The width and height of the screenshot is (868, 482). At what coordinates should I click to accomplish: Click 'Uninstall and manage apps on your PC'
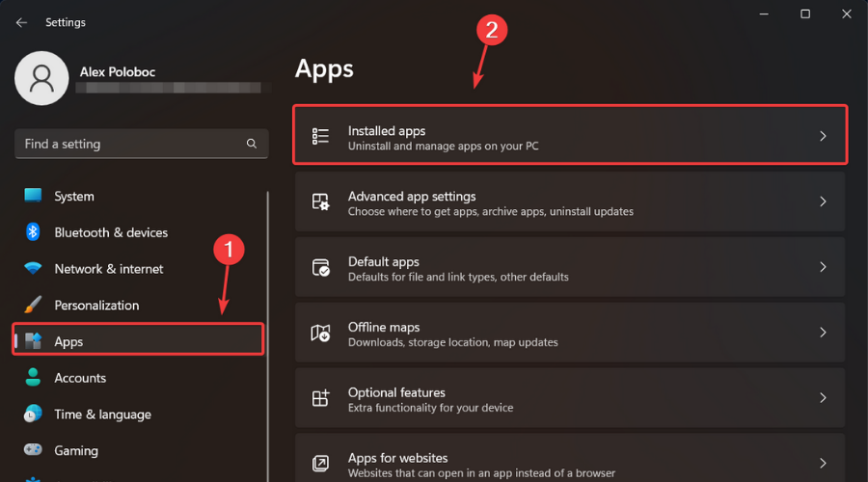(x=443, y=147)
